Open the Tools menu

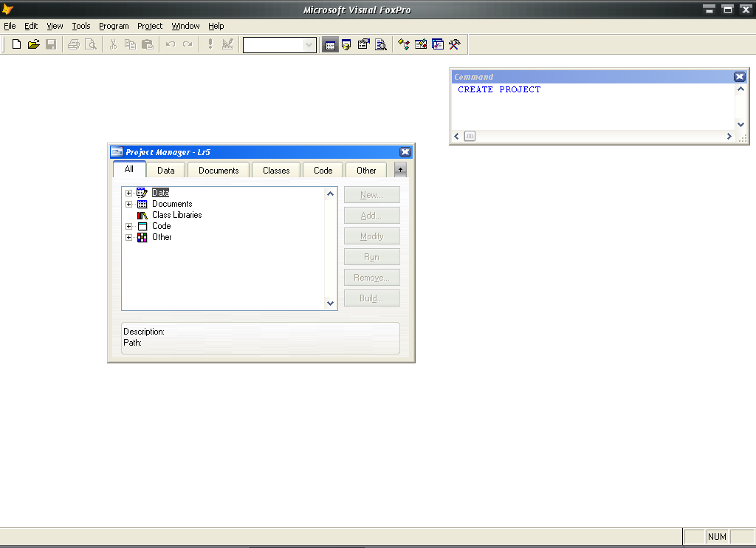(81, 26)
